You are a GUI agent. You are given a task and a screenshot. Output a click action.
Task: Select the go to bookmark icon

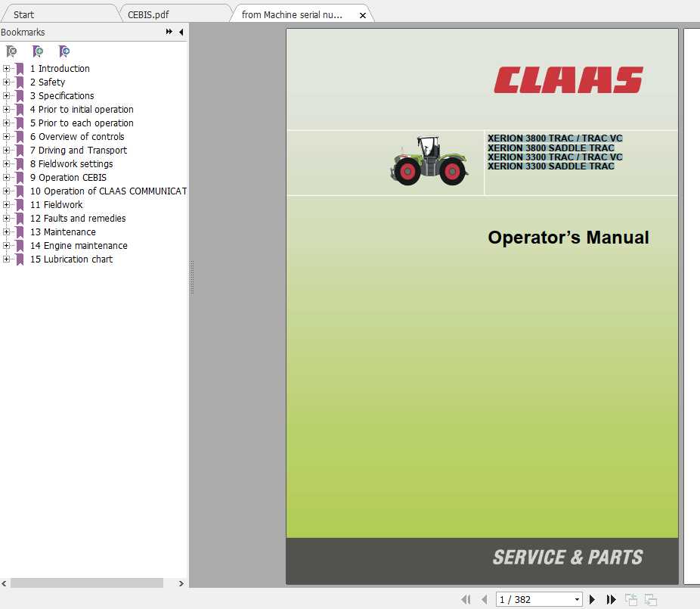pos(65,51)
